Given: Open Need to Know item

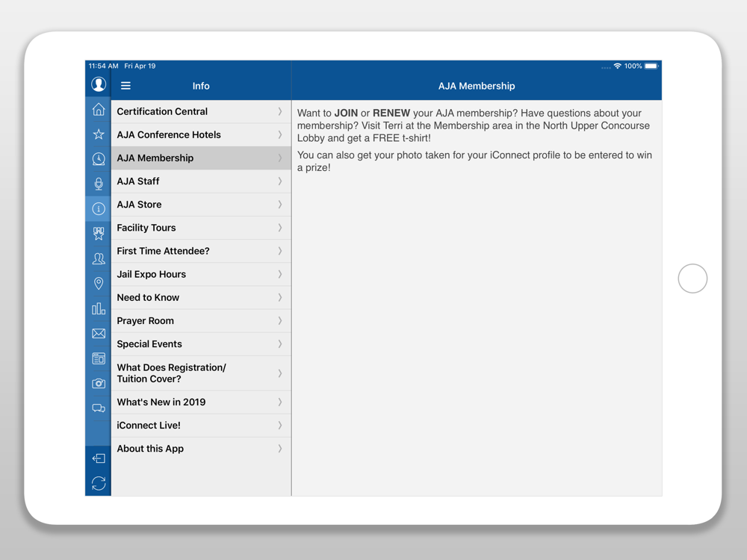Looking at the screenshot, I should click(x=201, y=298).
